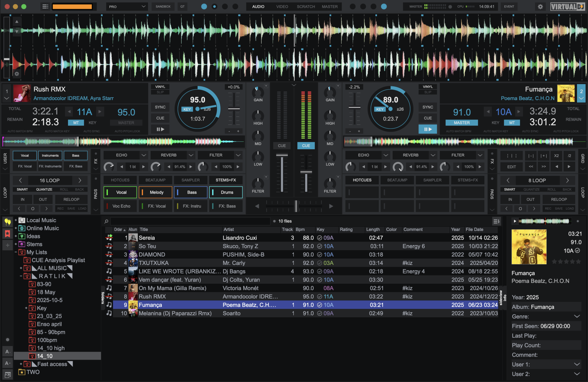Open the top-left hamburger menu icon

[x=45, y=7]
